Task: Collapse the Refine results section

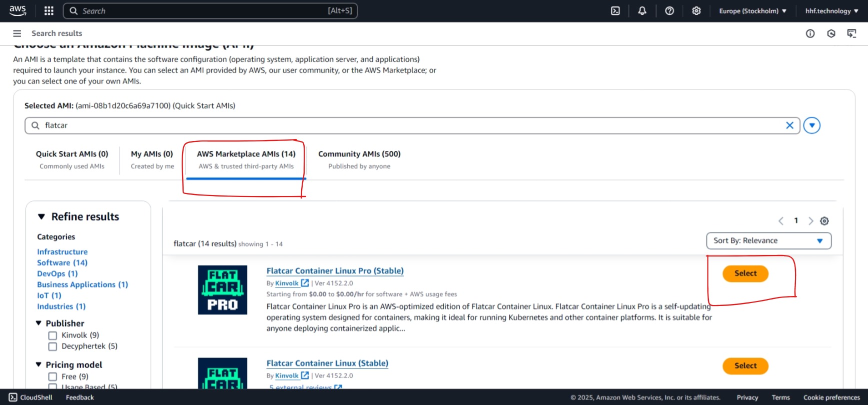Action: 42,216
